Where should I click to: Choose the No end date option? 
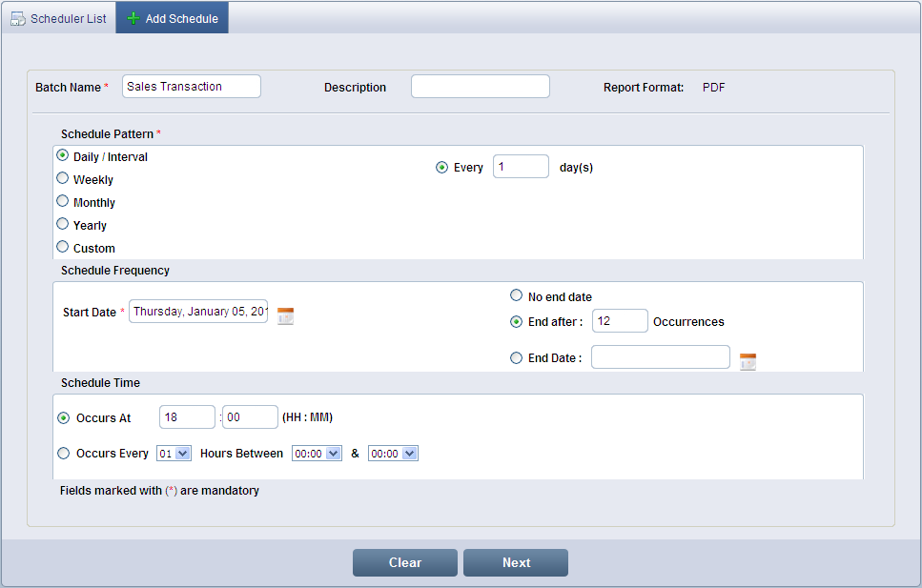(x=517, y=295)
